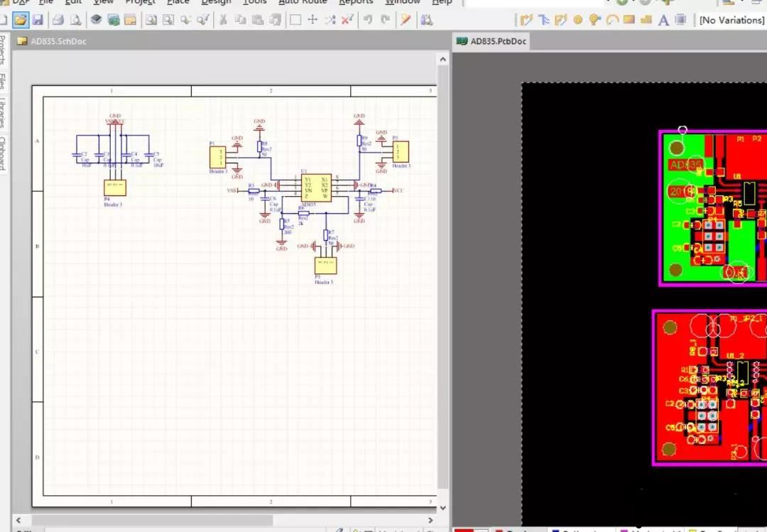
Task: Click the Move Selection cross icon
Action: [x=312, y=20]
